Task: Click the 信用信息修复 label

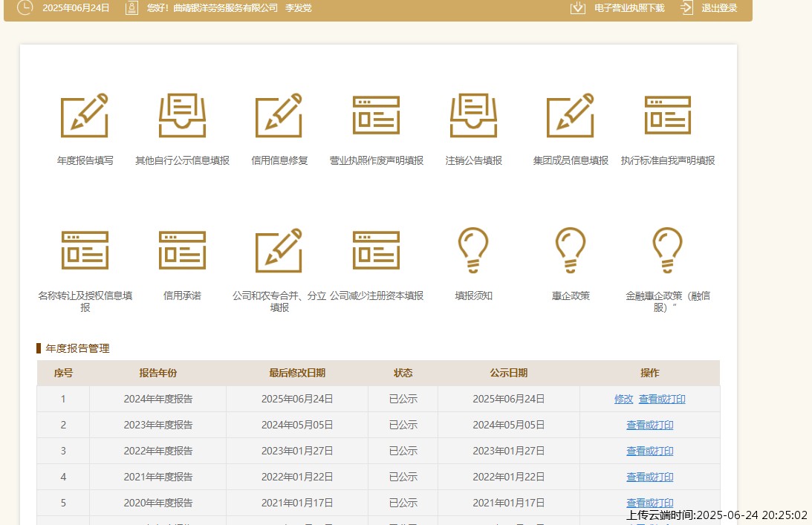Action: tap(279, 160)
